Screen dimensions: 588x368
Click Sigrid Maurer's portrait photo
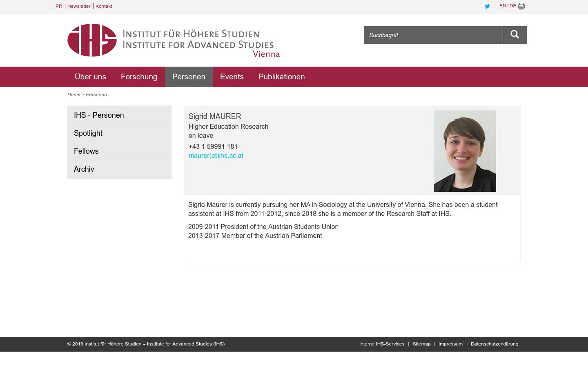click(465, 151)
